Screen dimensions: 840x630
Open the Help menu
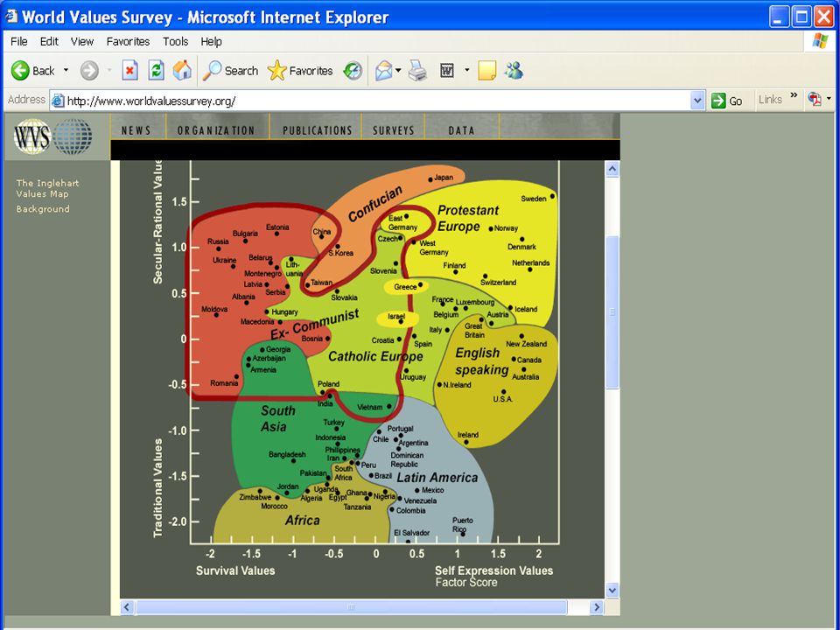211,41
